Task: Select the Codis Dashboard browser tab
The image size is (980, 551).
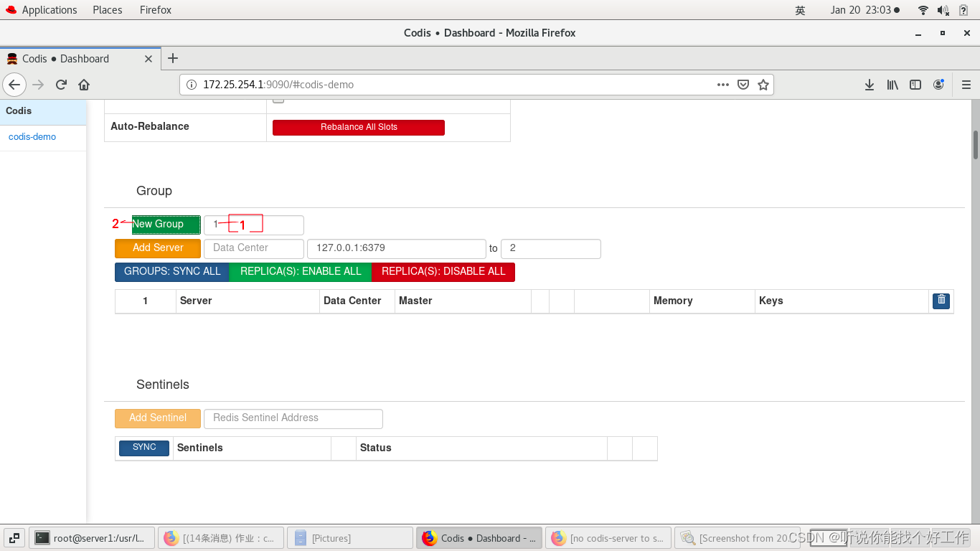Action: (80, 59)
